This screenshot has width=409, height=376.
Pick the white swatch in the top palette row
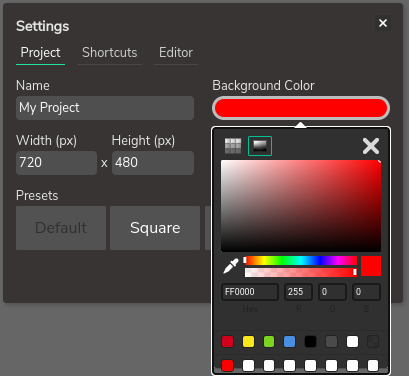352,342
